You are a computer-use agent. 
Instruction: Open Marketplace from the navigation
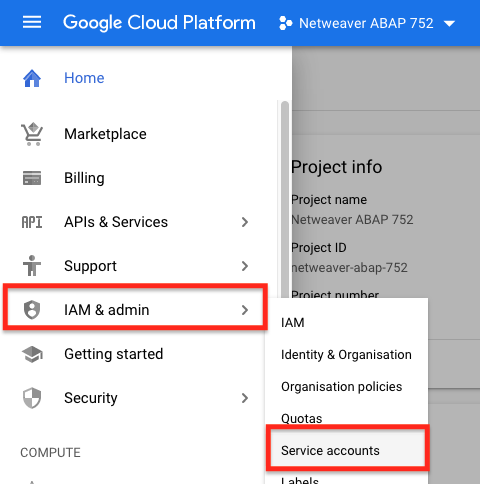coord(105,134)
